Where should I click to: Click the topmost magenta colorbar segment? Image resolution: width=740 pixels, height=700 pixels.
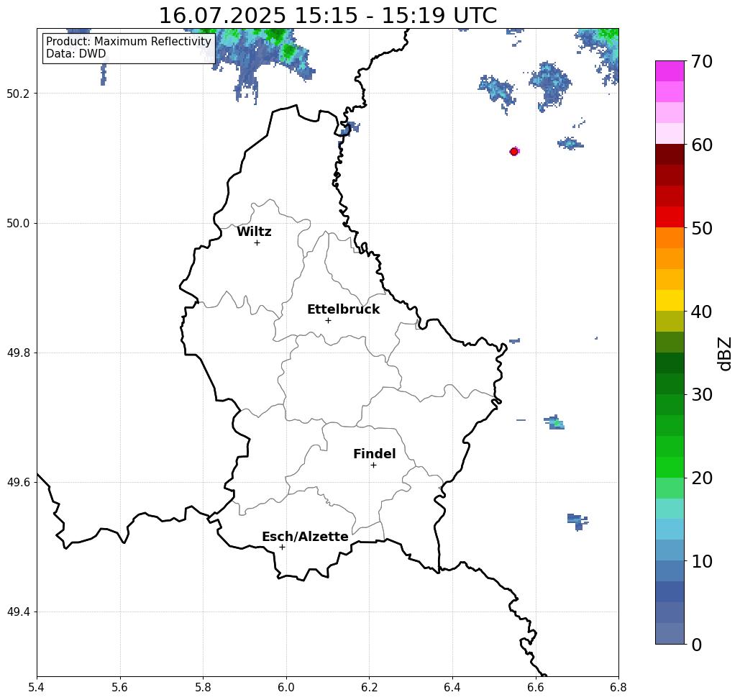pyautogui.click(x=670, y=71)
